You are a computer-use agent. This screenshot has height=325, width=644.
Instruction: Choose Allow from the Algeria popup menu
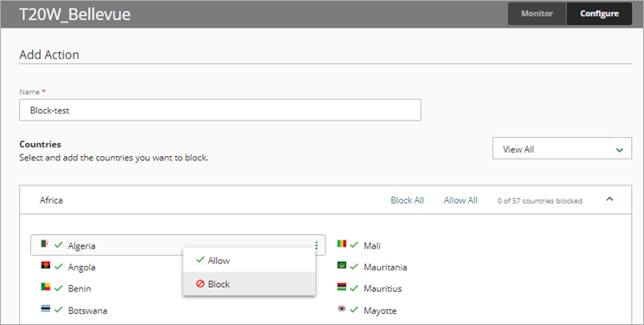(249, 260)
